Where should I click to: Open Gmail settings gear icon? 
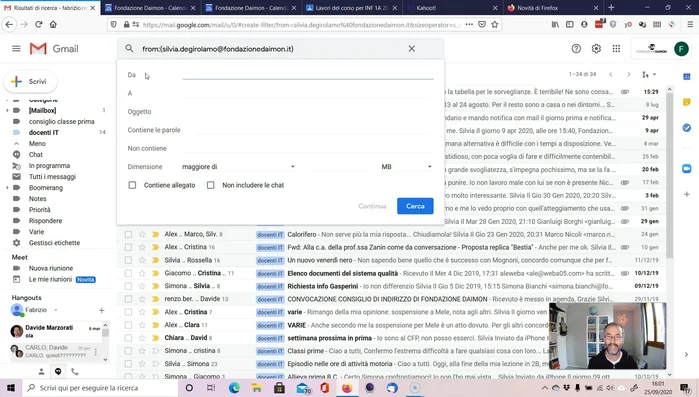(596, 49)
